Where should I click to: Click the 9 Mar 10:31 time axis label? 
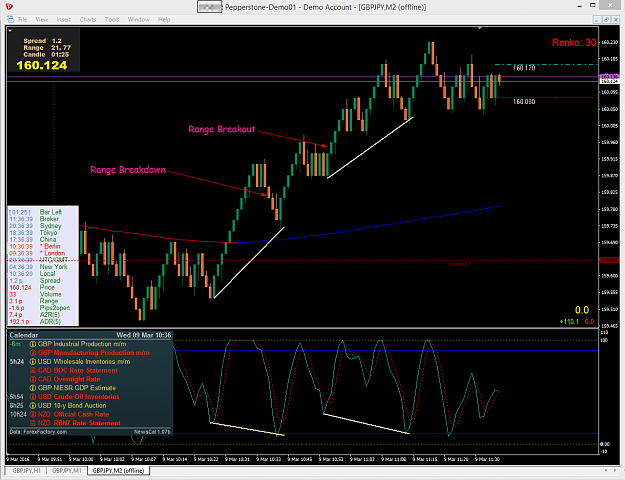[x=237, y=459]
